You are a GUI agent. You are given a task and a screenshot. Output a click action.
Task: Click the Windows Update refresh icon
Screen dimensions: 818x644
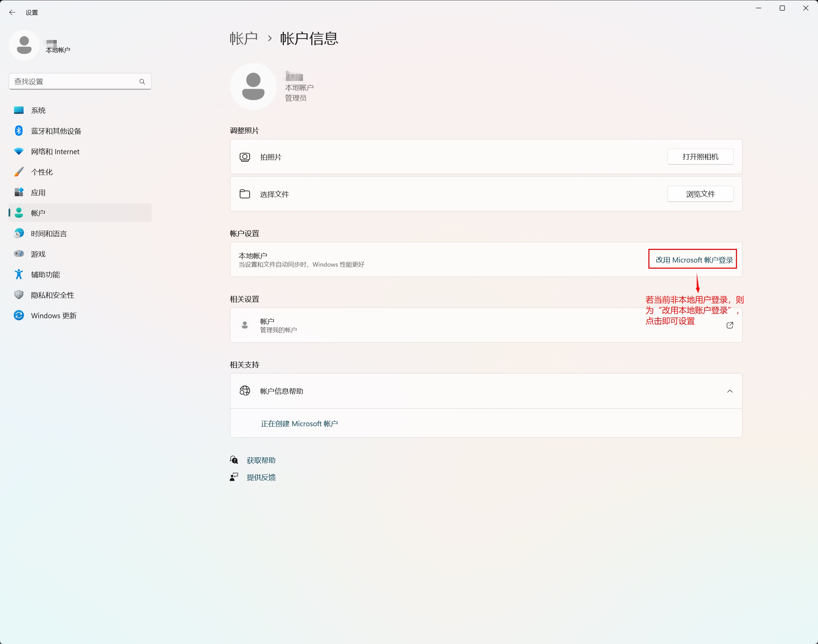[18, 315]
